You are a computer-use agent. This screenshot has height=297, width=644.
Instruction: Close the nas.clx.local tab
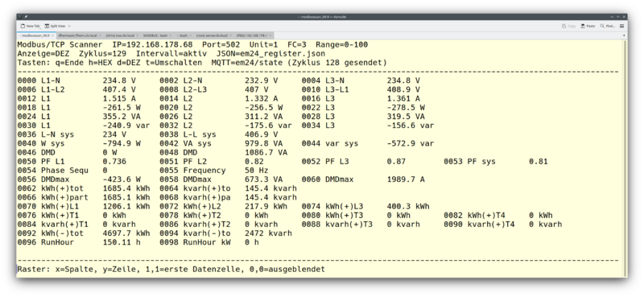137,35
